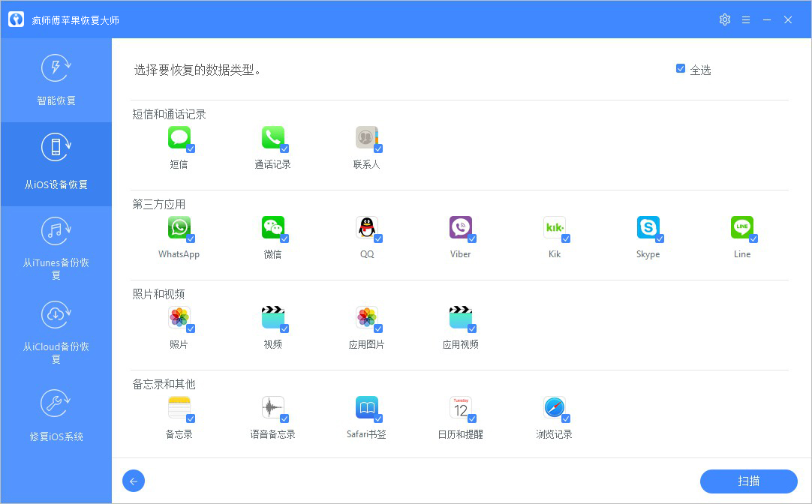Select the 微信 WeChat icon

point(272,228)
